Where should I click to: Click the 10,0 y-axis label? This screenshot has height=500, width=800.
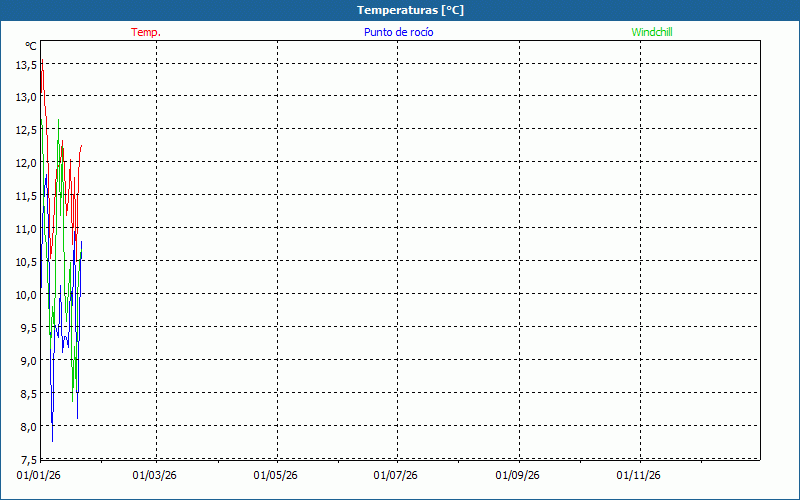pyautogui.click(x=26, y=295)
